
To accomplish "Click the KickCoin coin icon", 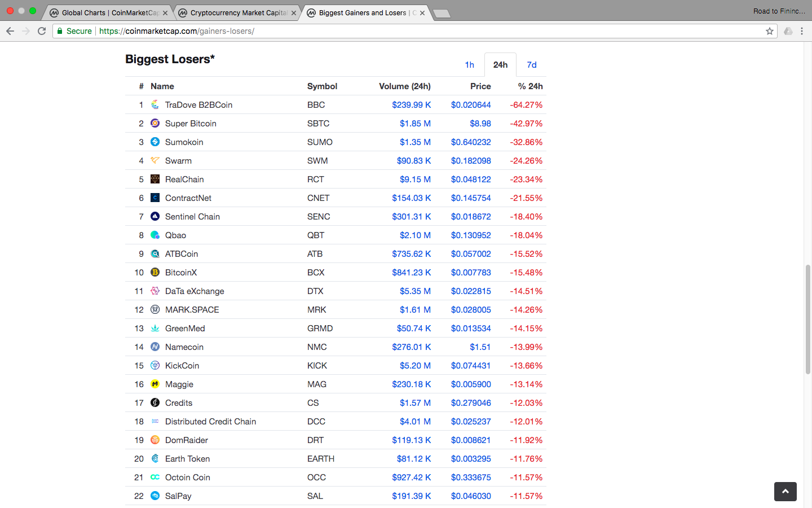I will 155,365.
